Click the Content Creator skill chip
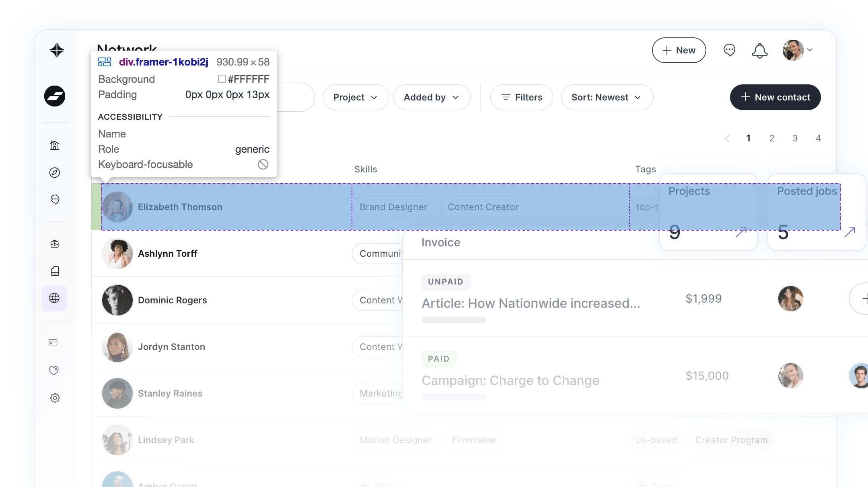Image resolution: width=868 pixels, height=487 pixels. click(483, 207)
